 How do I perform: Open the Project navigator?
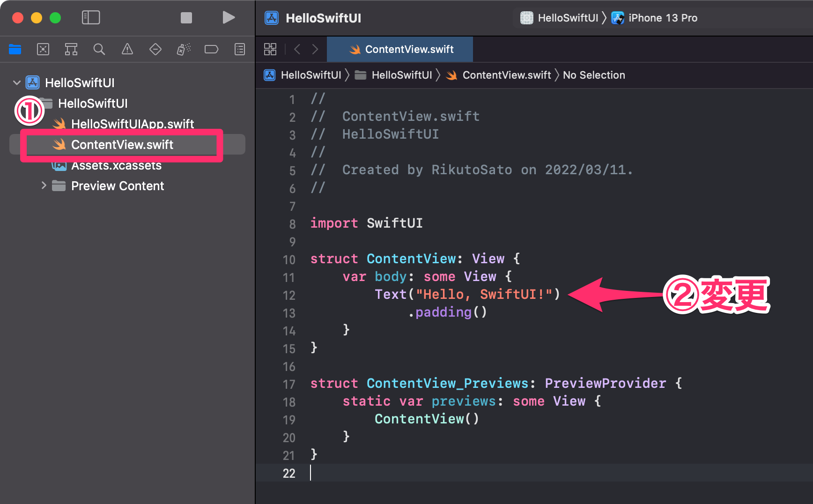pos(15,49)
